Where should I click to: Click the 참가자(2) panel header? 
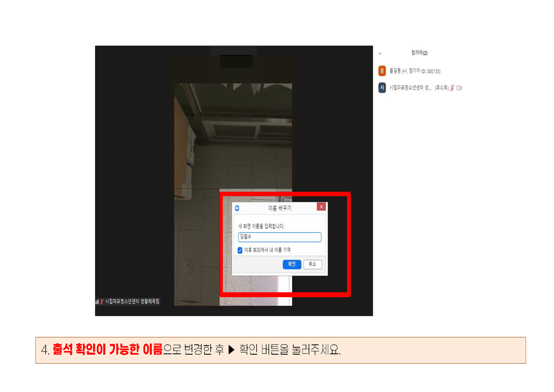(419, 53)
